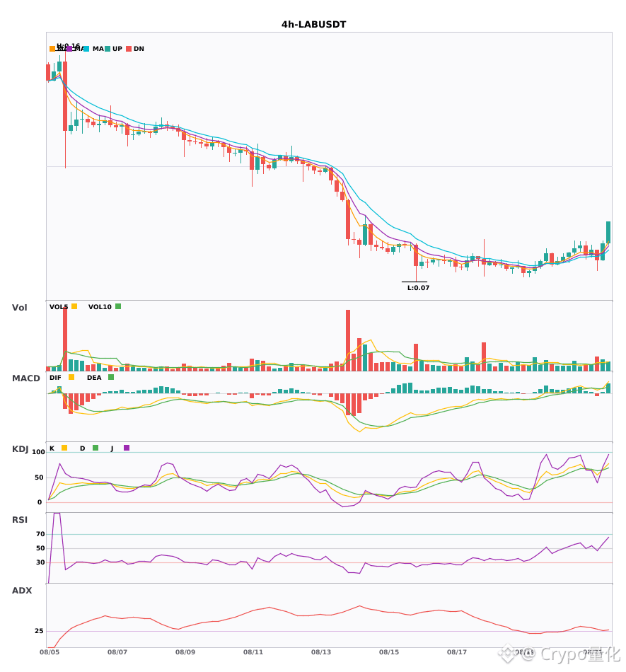Click the 08/09 date label
This screenshot has width=626, height=672.
pos(185,652)
